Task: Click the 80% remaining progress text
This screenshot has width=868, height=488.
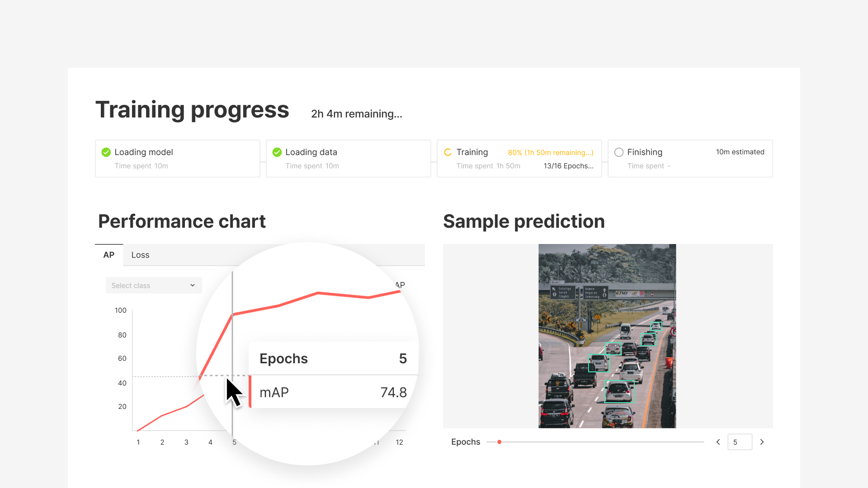Action: (x=550, y=153)
